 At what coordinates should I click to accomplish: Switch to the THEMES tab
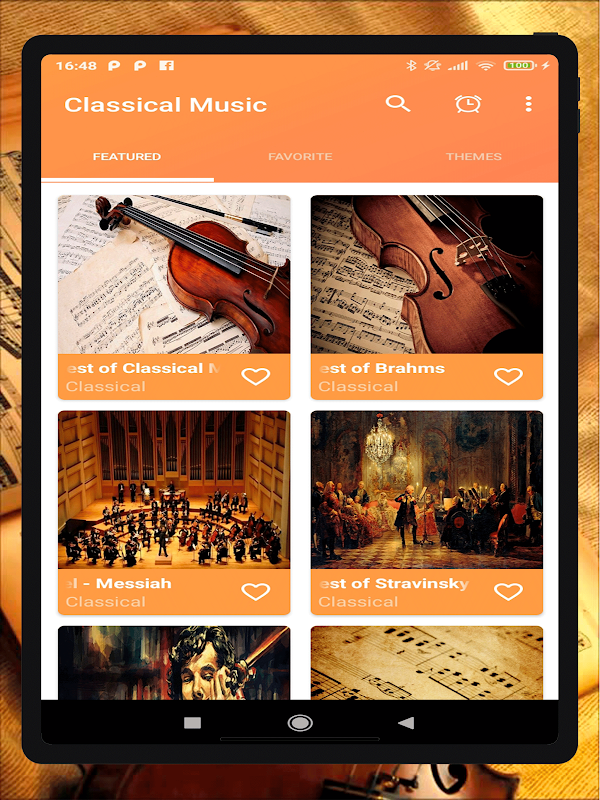pos(473,157)
